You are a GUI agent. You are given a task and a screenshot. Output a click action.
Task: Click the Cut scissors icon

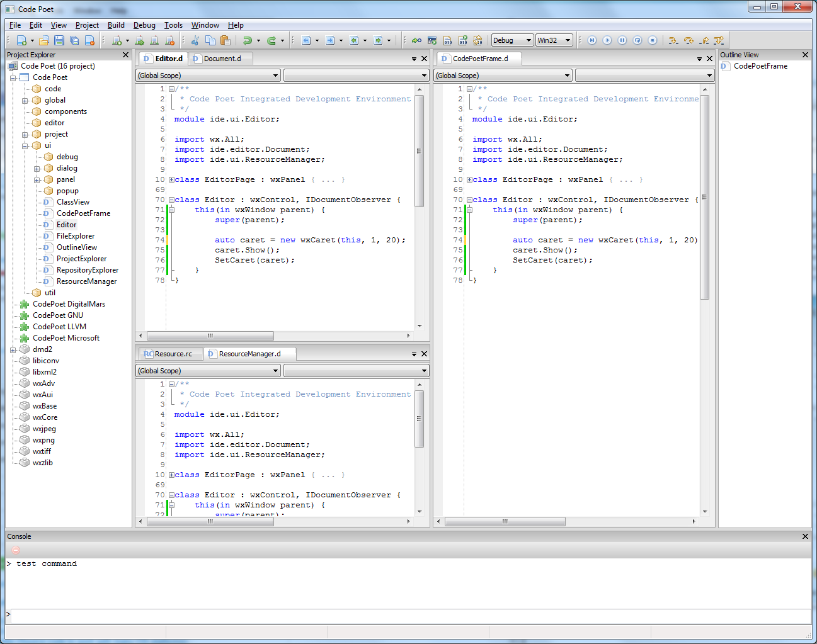[x=195, y=40]
